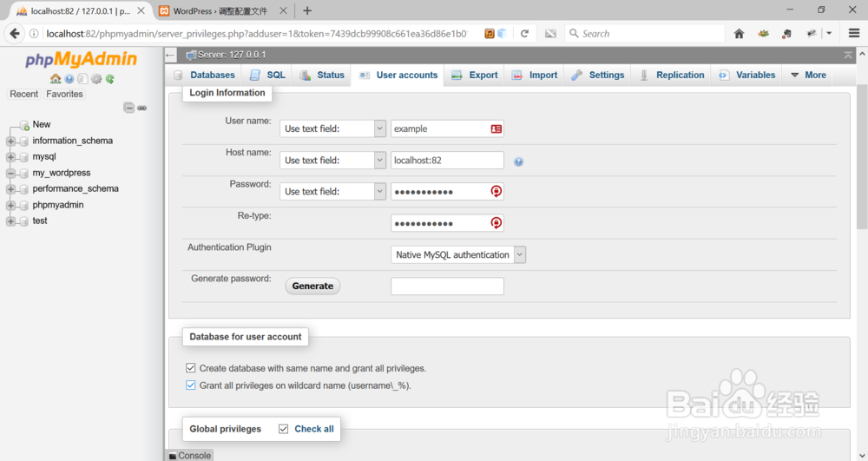
Task: Collapse all tree items with minus icon
Action: (x=129, y=108)
